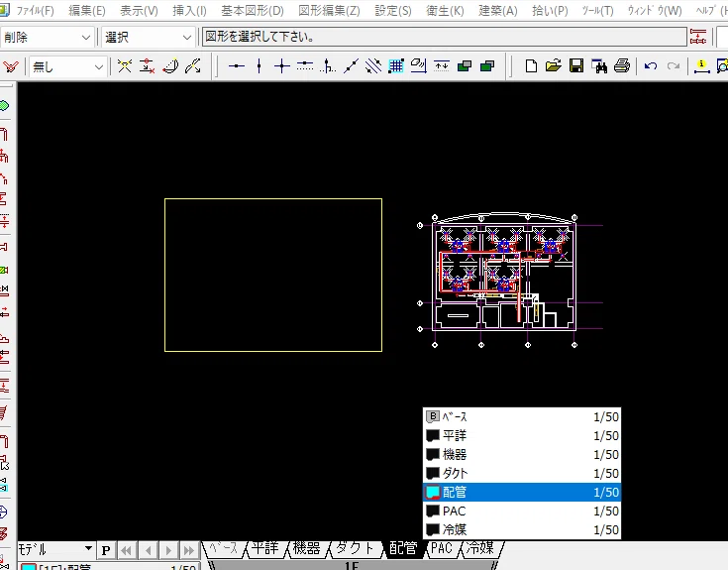This screenshot has height=570, width=728.
Task: Open the 衛生(K) menu
Action: click(x=445, y=10)
